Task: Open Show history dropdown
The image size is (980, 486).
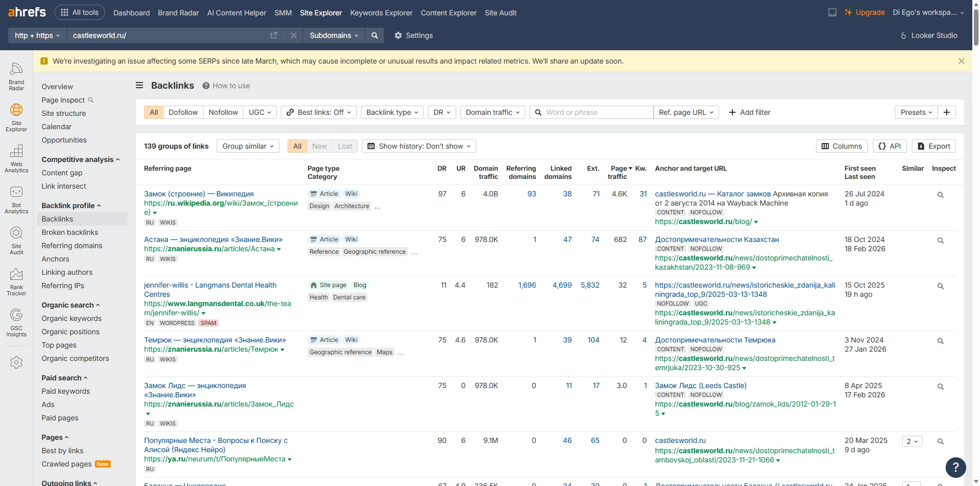Action: 419,146
